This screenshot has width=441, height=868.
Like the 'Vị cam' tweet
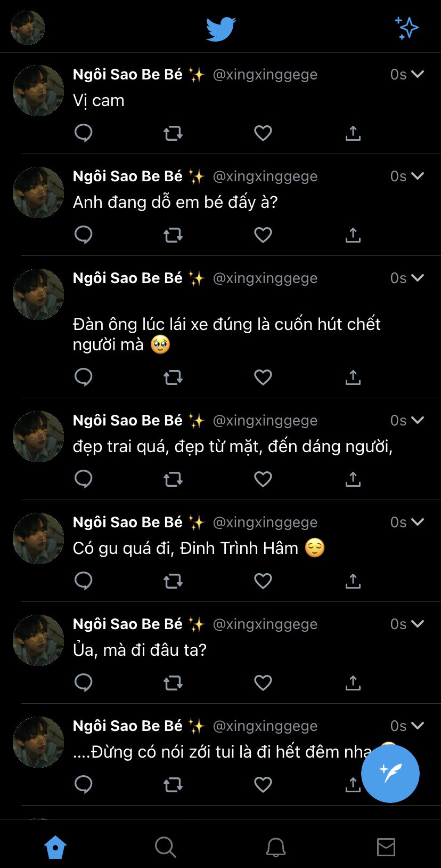pyautogui.click(x=263, y=133)
